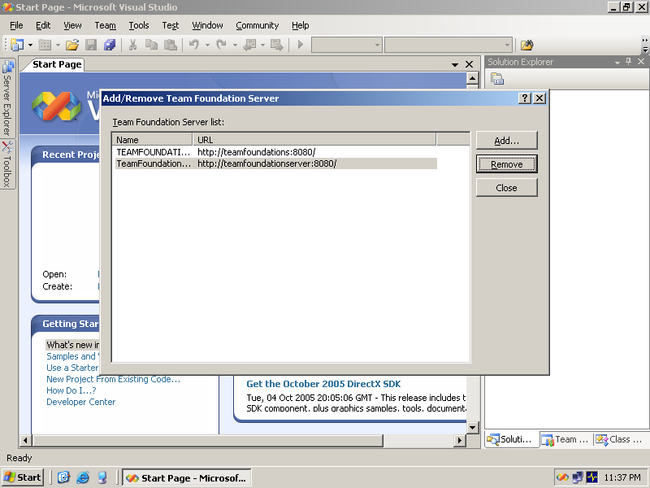Click the Remove button in the dialog

pyautogui.click(x=507, y=165)
